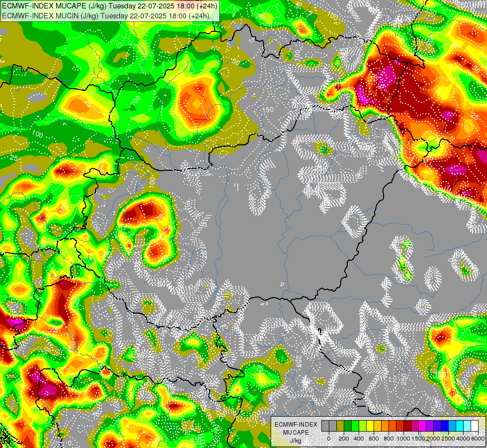Click the 6000 tick label in legend
The width and height of the screenshot is (487, 448).
[x=478, y=439]
